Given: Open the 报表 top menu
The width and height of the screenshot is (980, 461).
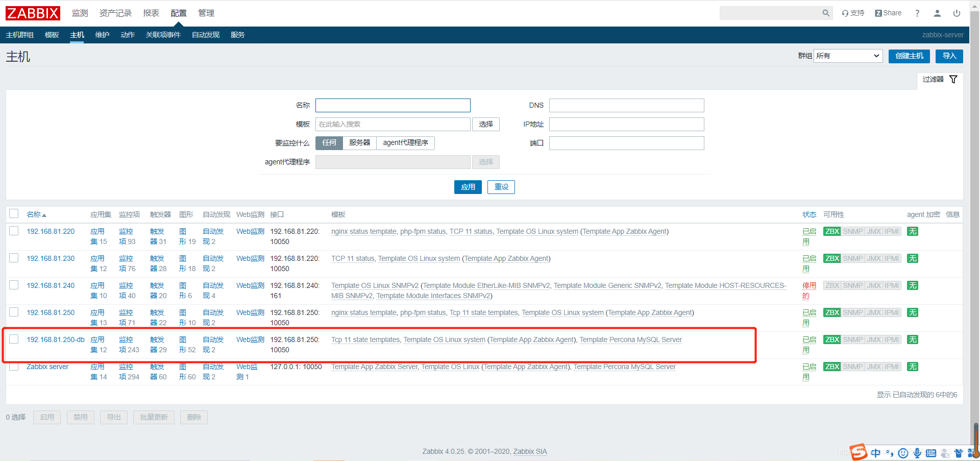Looking at the screenshot, I should pos(151,13).
